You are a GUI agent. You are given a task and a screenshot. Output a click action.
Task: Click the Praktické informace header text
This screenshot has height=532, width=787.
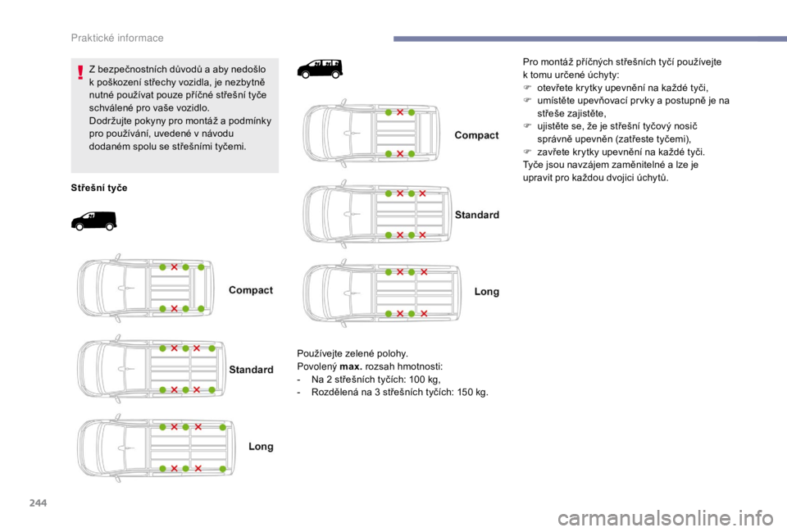tap(117, 39)
